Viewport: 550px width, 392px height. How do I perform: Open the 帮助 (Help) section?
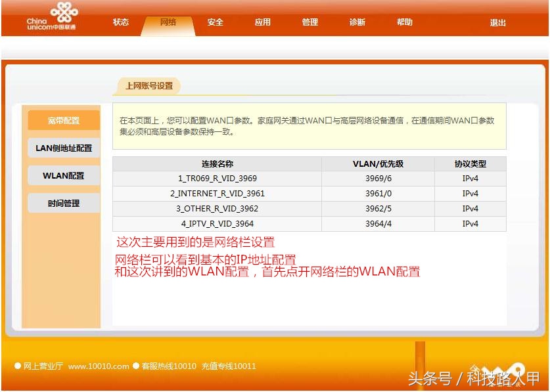click(404, 22)
